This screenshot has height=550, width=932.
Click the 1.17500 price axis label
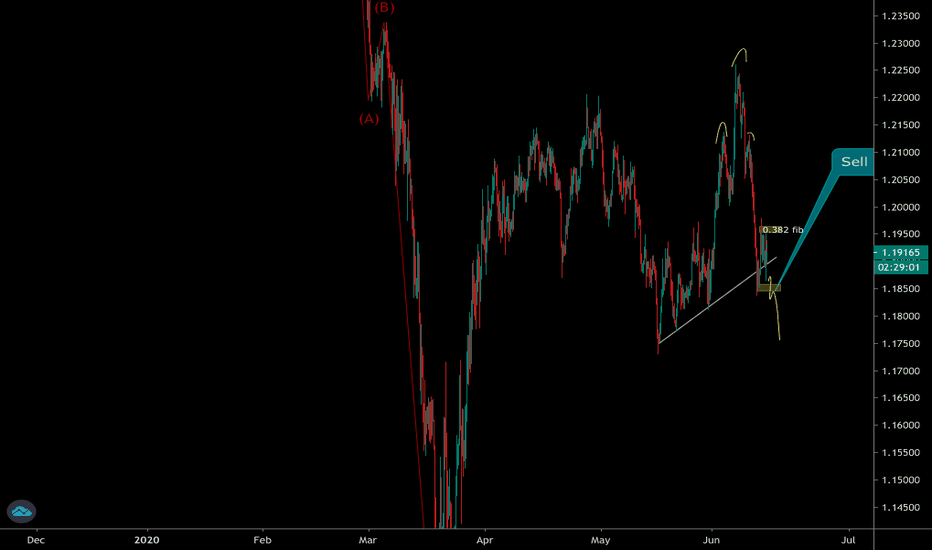[901, 343]
